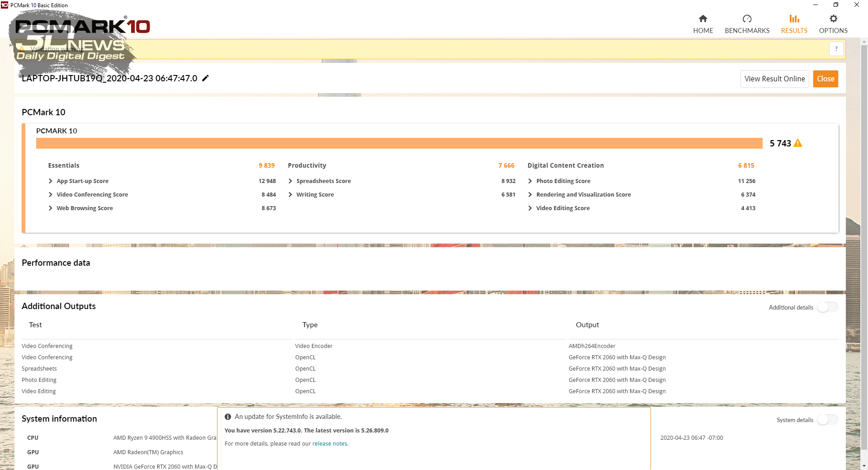
Task: Click the Productivity score 7 666
Action: pos(506,166)
